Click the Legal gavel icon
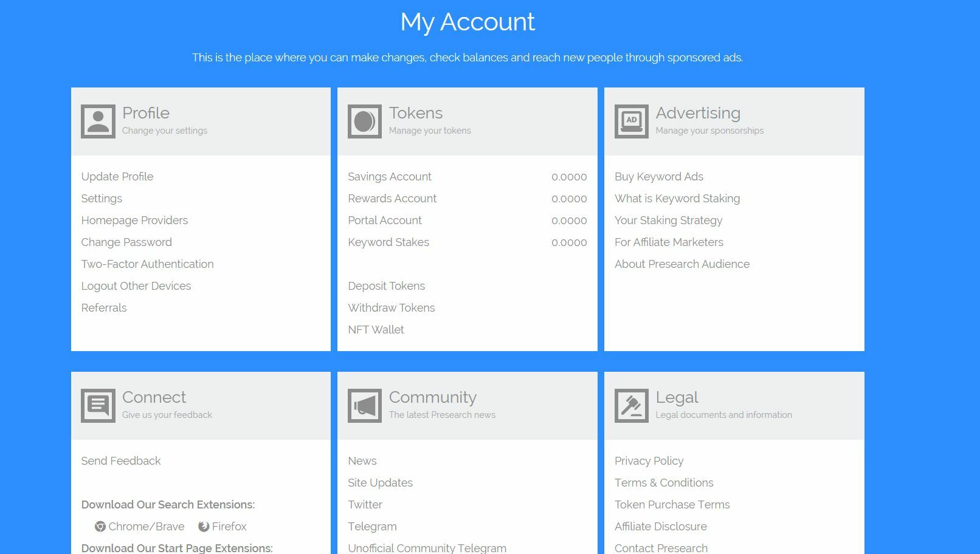 click(632, 406)
